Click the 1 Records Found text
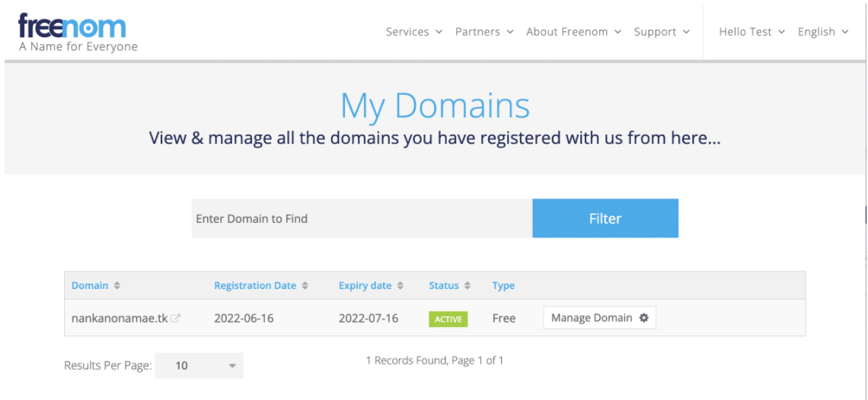This screenshot has height=400, width=868. (435, 360)
